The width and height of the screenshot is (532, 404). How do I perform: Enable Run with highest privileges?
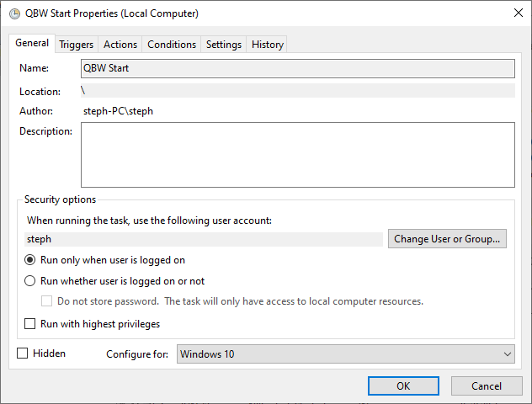pyautogui.click(x=30, y=324)
